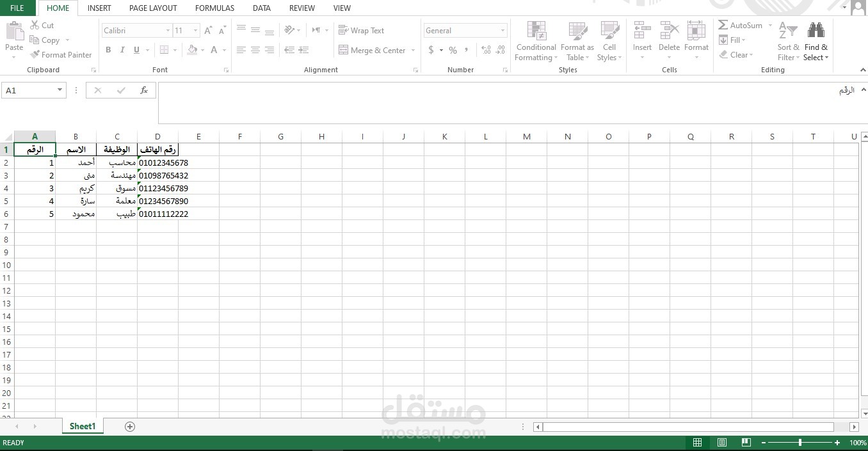Apply comma style
868x451 pixels.
click(x=467, y=50)
